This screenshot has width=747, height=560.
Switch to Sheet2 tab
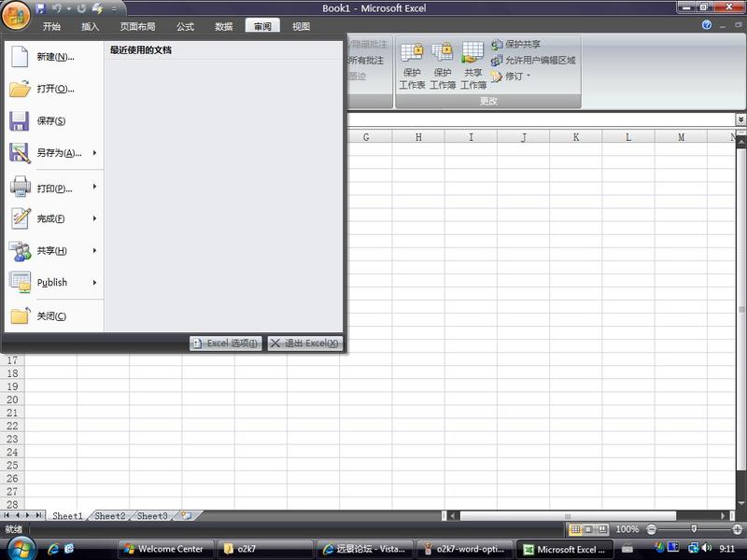pos(109,516)
